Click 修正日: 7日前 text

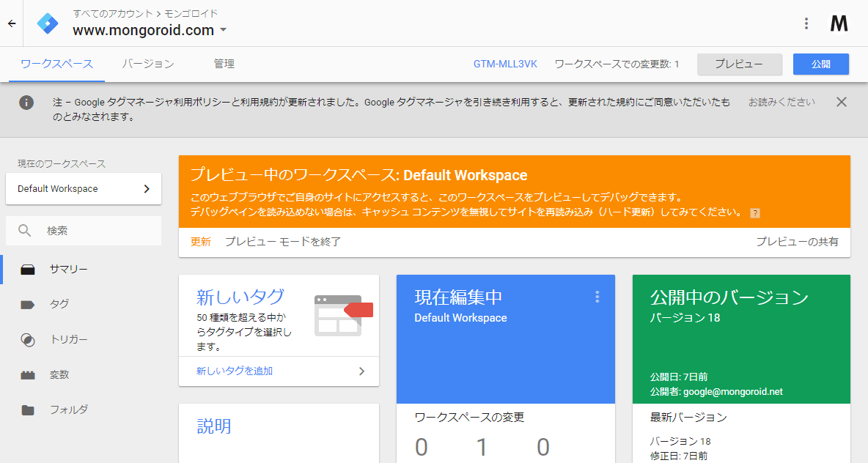679,456
